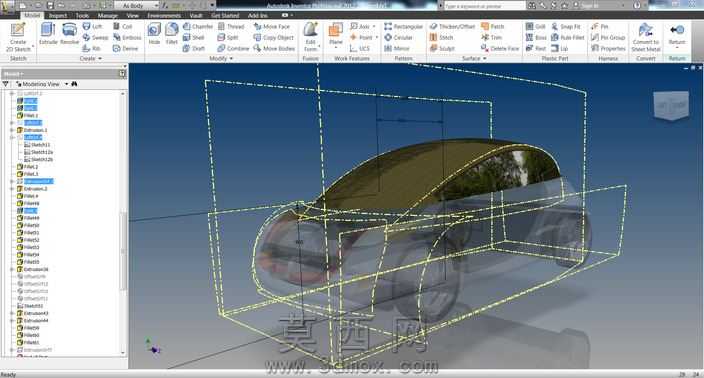
Task: Select the Mirror tool
Action: point(396,48)
